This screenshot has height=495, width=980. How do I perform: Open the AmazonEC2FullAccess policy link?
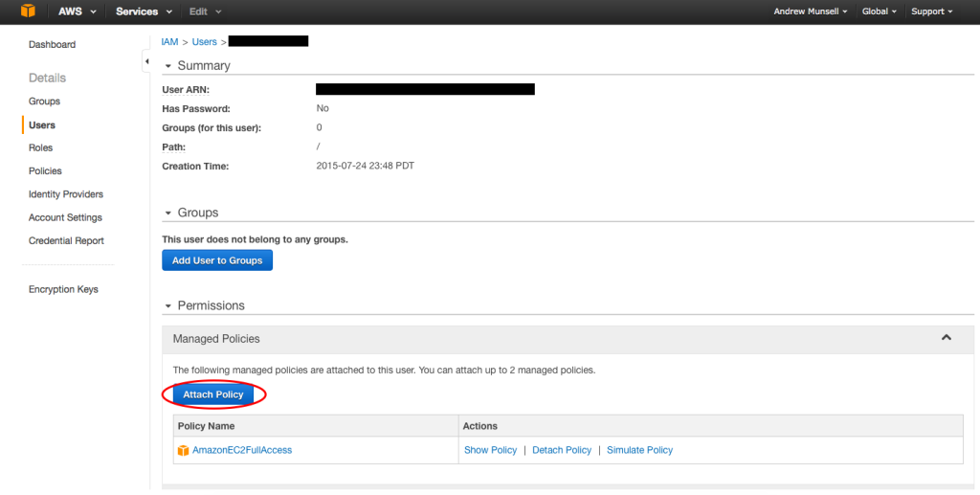tap(242, 450)
